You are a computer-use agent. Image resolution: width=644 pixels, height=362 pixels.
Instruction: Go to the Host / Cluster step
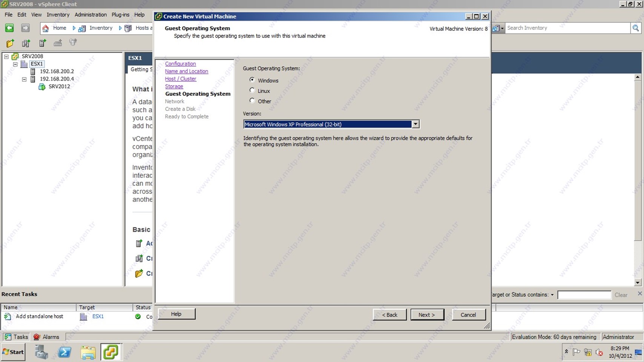pyautogui.click(x=181, y=79)
